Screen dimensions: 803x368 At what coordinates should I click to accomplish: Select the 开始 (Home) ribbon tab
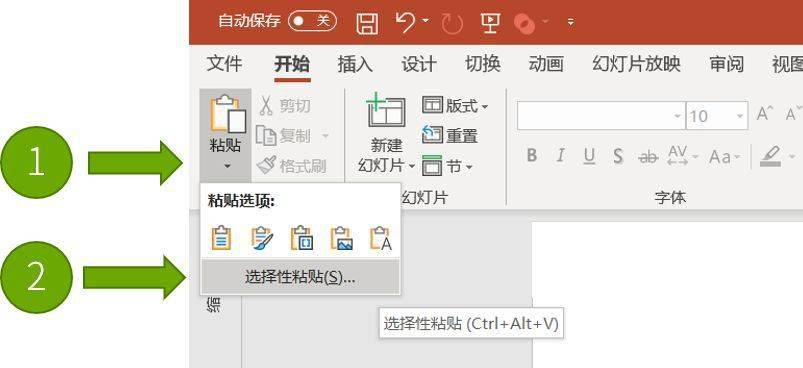(292, 64)
